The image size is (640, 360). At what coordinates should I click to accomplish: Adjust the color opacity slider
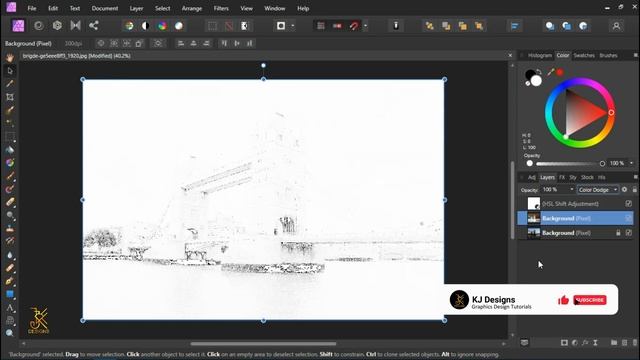tap(570, 163)
